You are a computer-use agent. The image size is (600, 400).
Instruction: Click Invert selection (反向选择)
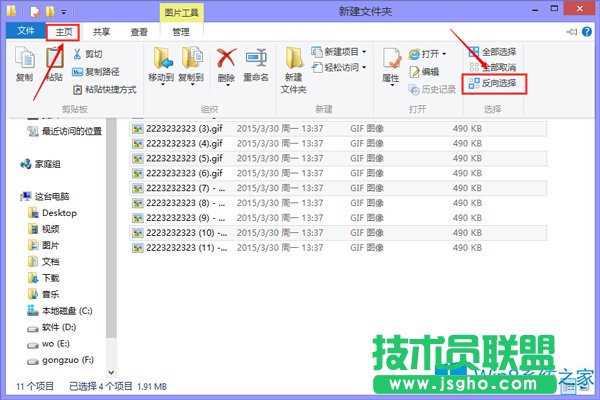(492, 83)
